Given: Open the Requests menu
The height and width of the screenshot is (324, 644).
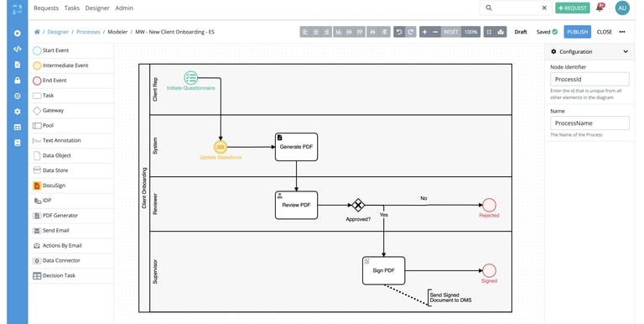Looking at the screenshot, I should pyautogui.click(x=46, y=8).
